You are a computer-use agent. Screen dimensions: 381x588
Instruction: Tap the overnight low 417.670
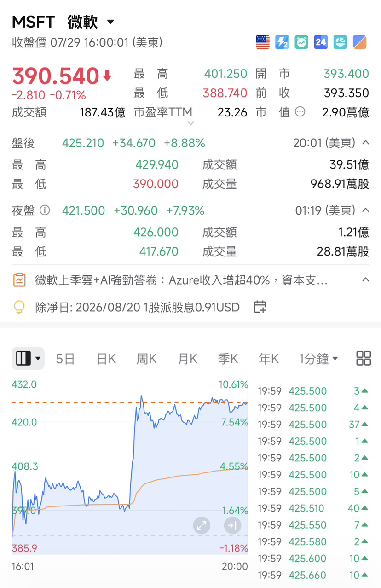[159, 251]
